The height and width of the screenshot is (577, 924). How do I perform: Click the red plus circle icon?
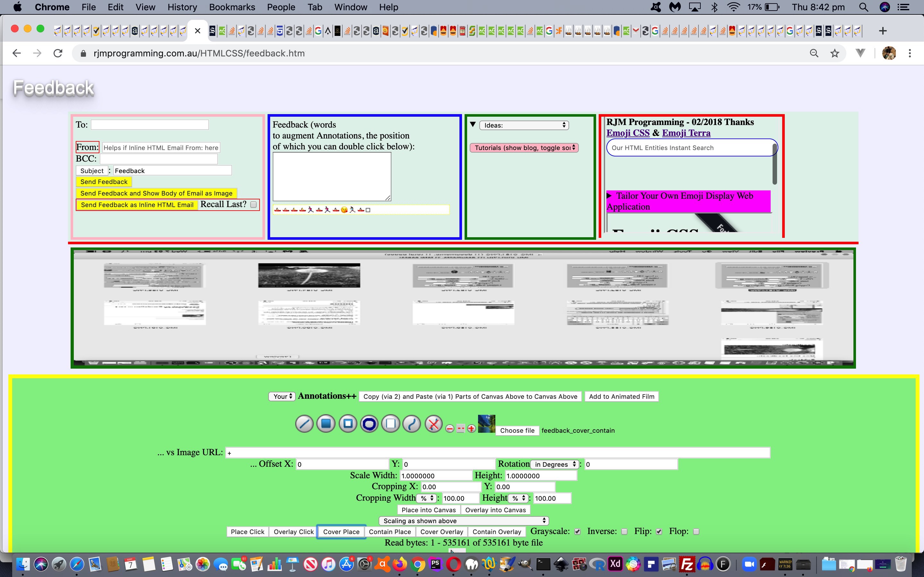click(471, 429)
